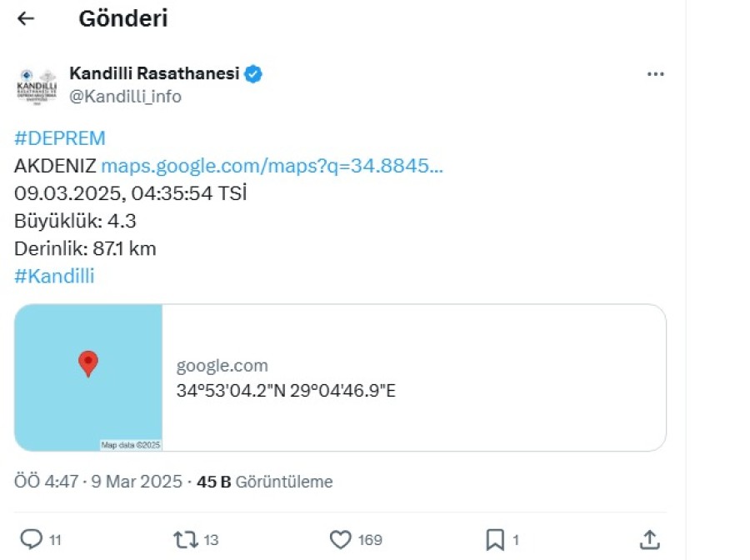The width and height of the screenshot is (750, 560).
Task: Share the post via upload icon
Action: [649, 539]
